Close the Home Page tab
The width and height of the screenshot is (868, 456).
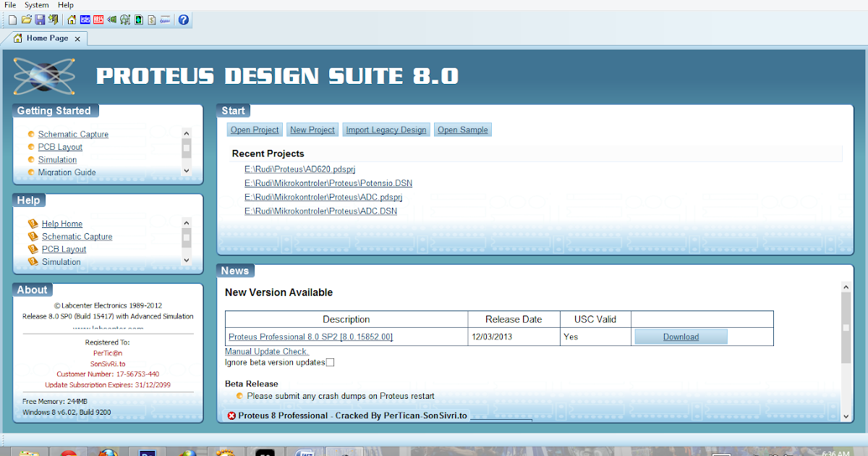pos(77,38)
